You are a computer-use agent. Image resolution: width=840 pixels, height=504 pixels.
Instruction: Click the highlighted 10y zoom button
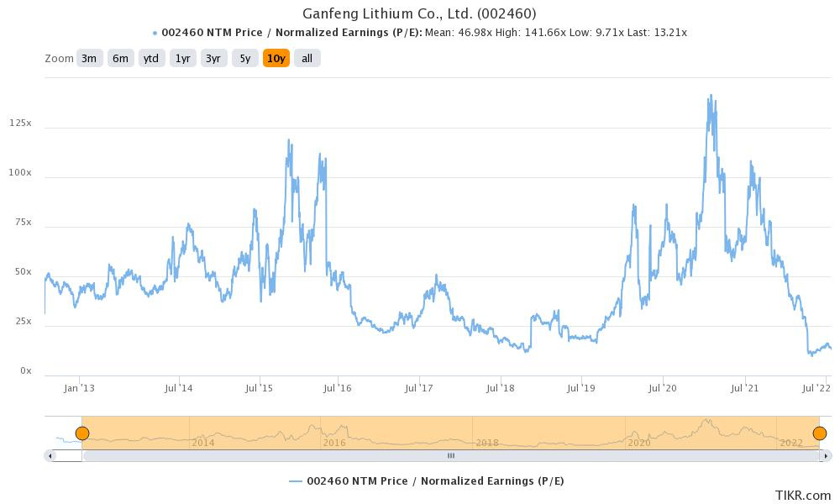(x=276, y=59)
